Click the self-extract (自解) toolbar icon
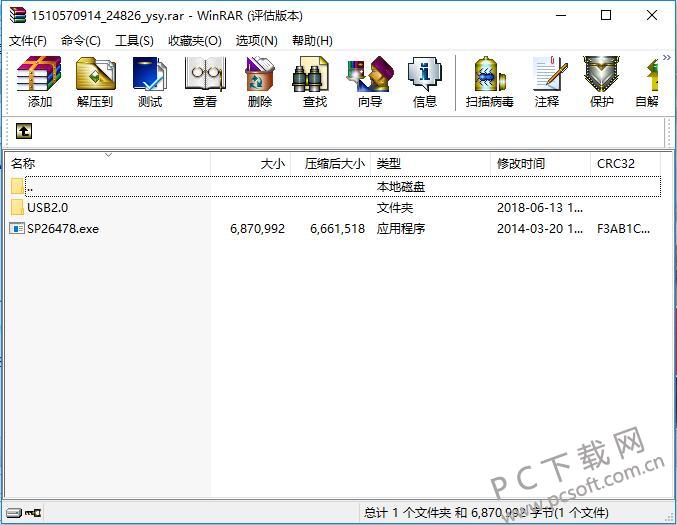This screenshot has width=677, height=525. (x=648, y=82)
